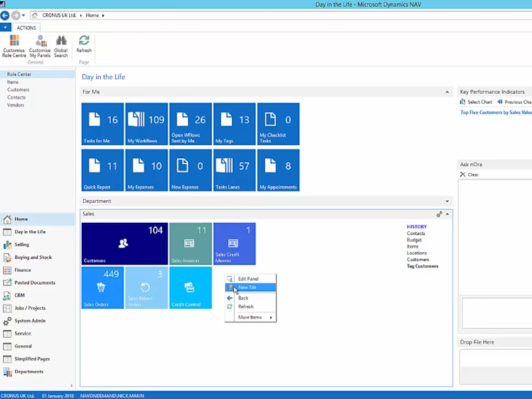Image resolution: width=532 pixels, height=399 pixels.
Task: Expand the CRONUS UK Ltd. breadcrumb arrow
Action: pos(80,15)
